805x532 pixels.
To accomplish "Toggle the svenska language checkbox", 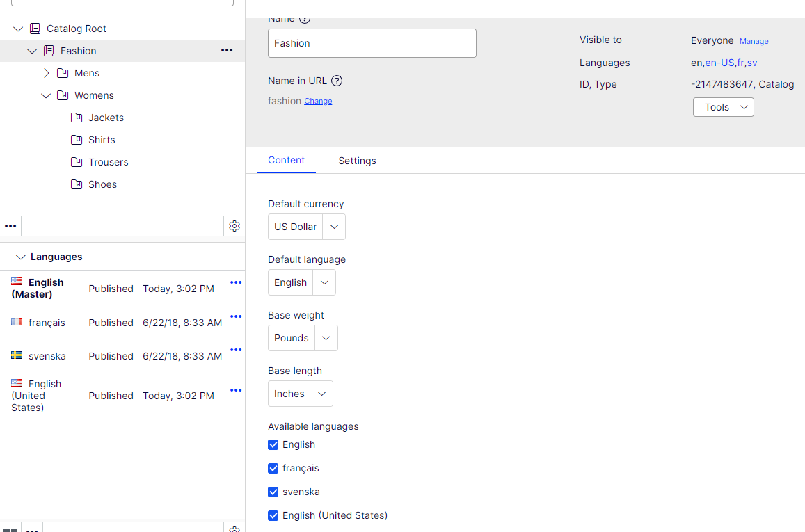I will click(273, 492).
